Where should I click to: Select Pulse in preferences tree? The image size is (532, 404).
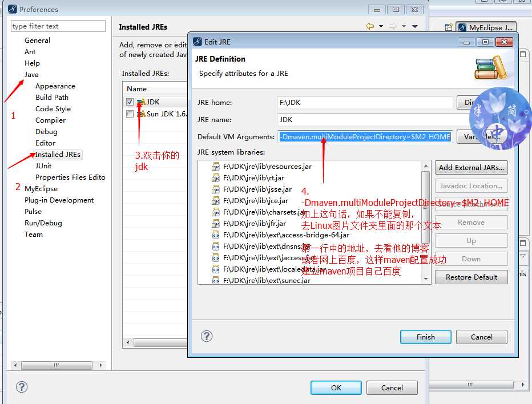pyautogui.click(x=33, y=212)
